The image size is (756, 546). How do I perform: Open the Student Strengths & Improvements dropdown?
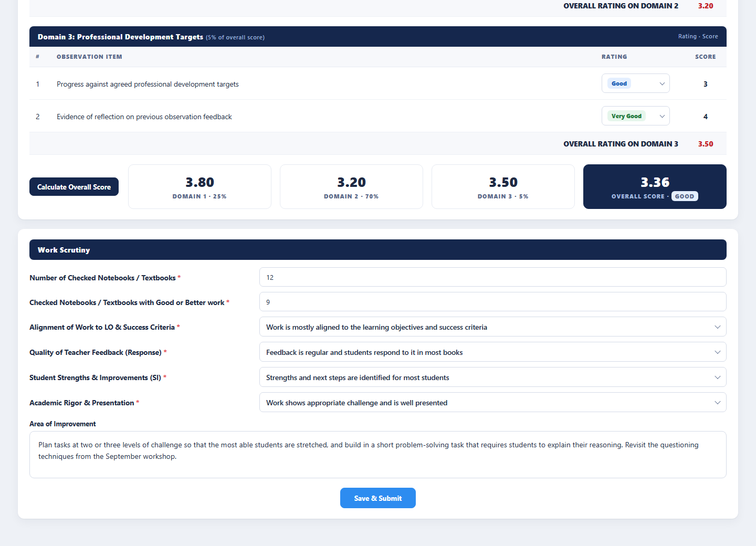(493, 377)
